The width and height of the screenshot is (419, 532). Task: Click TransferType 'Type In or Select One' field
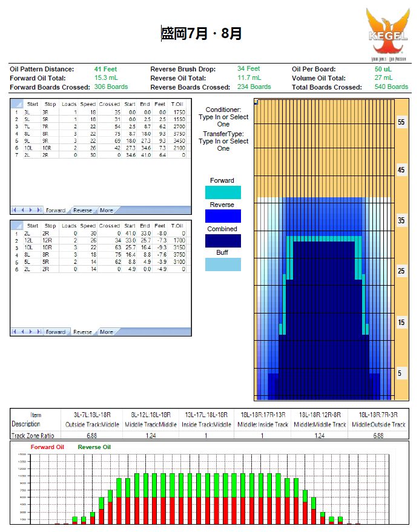tap(223, 145)
